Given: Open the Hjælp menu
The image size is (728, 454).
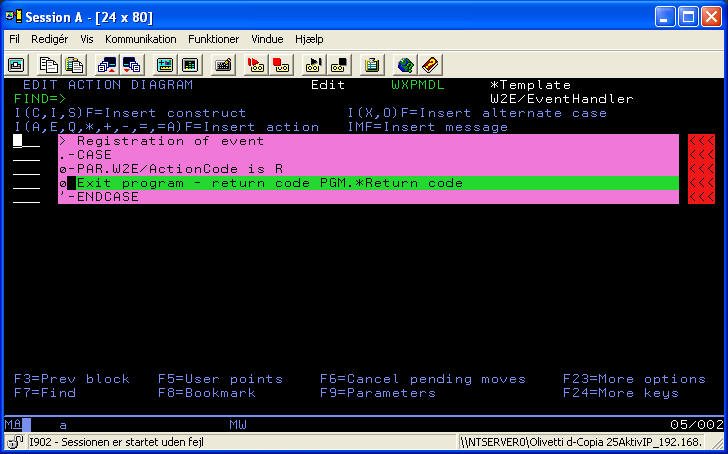Looking at the screenshot, I should tap(309, 39).
